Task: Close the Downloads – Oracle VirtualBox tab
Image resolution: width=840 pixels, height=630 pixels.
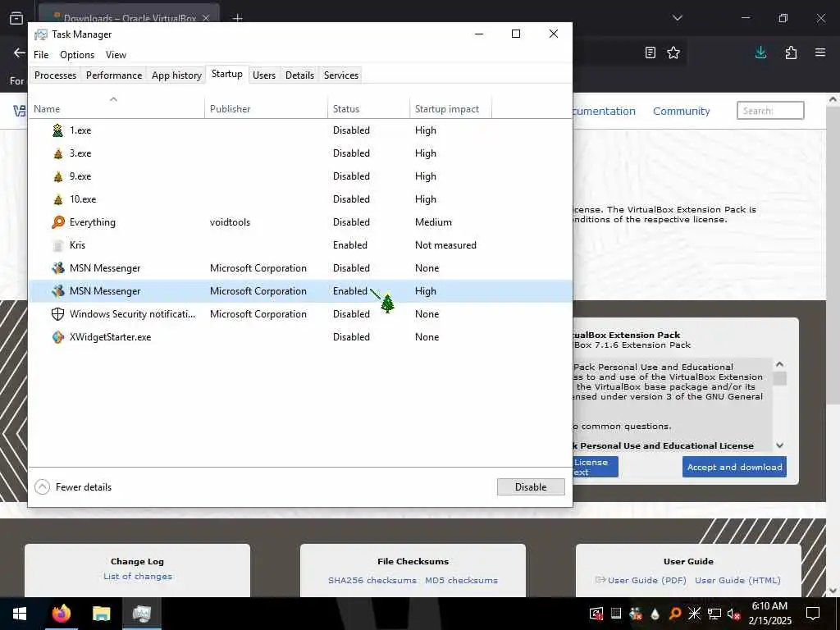Action: pyautogui.click(x=206, y=18)
